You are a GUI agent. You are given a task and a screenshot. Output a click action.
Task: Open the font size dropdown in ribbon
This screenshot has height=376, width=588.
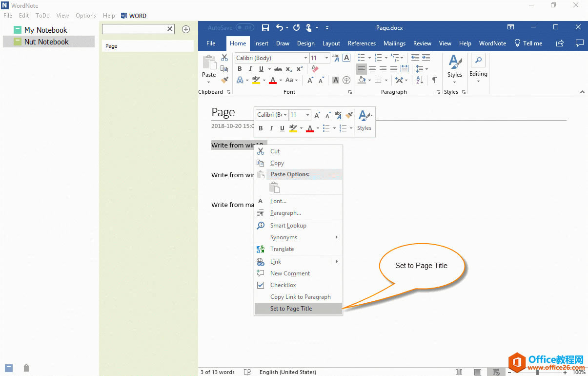(327, 58)
